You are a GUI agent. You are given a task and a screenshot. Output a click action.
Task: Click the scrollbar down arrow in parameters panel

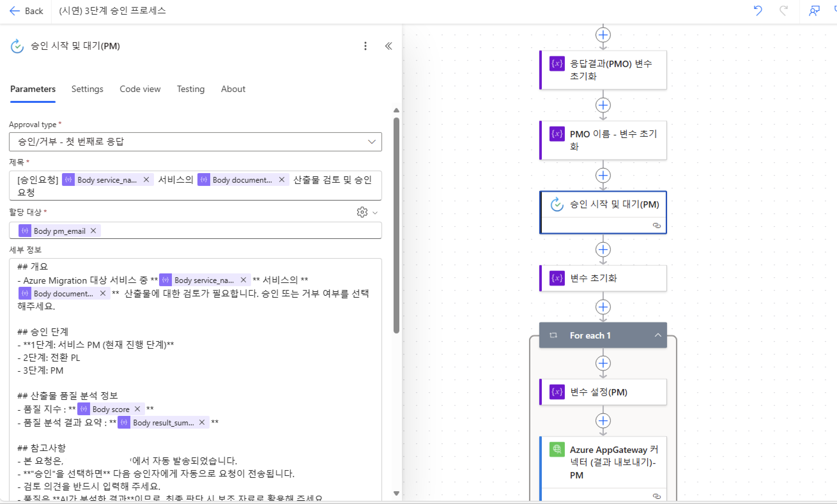coord(396,493)
